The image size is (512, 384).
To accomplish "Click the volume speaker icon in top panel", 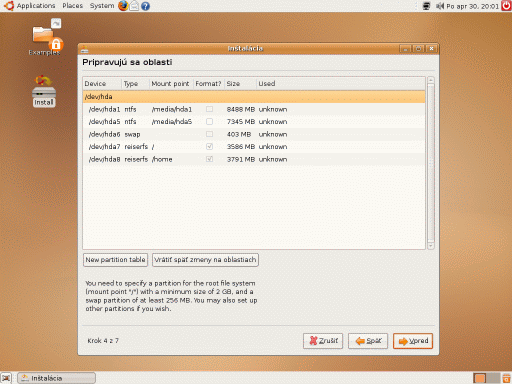I will (440, 6).
